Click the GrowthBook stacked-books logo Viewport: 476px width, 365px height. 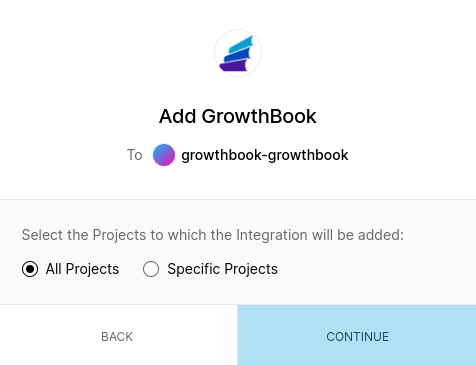tap(238, 53)
